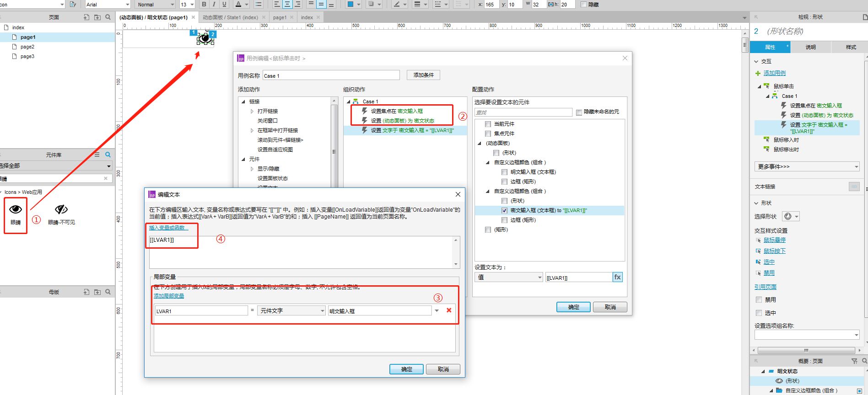The image size is (868, 395).
Task: Click the outer shadow icon in the toolbar
Action: [x=371, y=4]
